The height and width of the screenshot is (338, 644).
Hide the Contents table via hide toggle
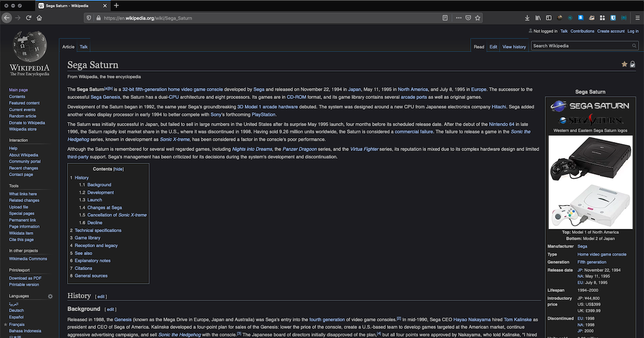pos(118,169)
